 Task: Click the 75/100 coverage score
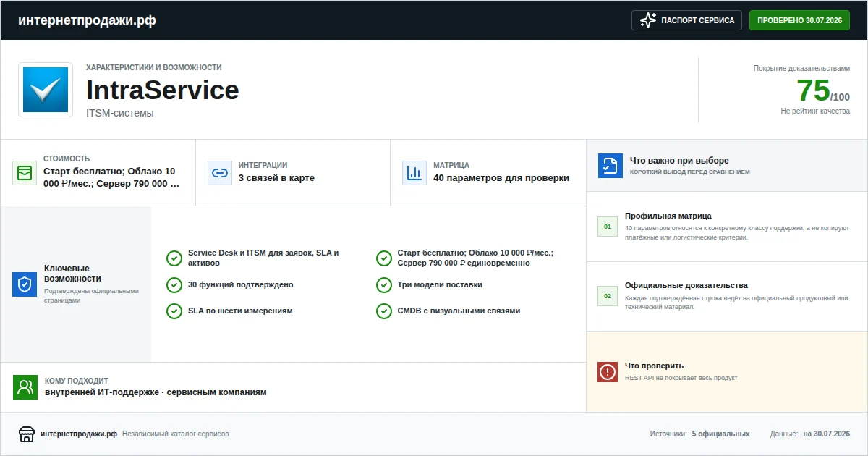[x=823, y=90]
